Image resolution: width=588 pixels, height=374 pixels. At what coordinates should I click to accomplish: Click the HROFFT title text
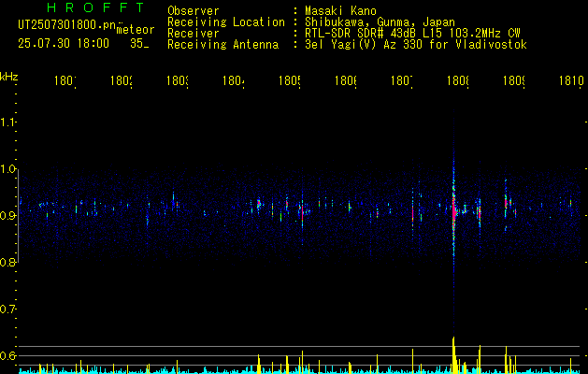coord(95,7)
